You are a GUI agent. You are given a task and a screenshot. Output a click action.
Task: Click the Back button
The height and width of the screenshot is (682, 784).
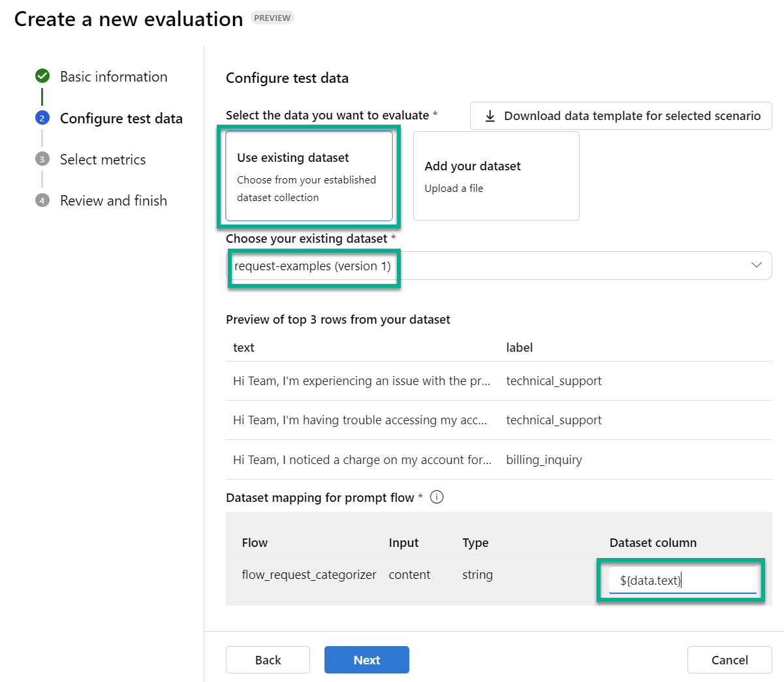pos(268,660)
